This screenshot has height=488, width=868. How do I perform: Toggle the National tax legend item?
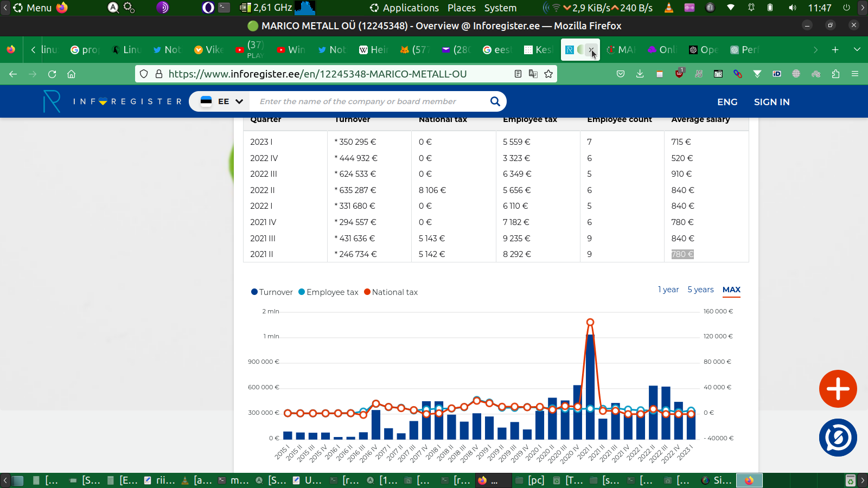pyautogui.click(x=391, y=292)
